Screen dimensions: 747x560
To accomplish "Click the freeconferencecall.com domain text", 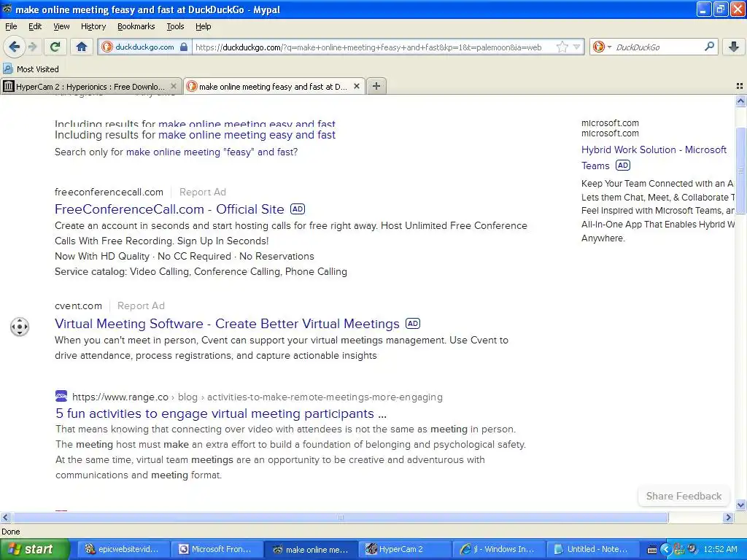I will pos(109,192).
